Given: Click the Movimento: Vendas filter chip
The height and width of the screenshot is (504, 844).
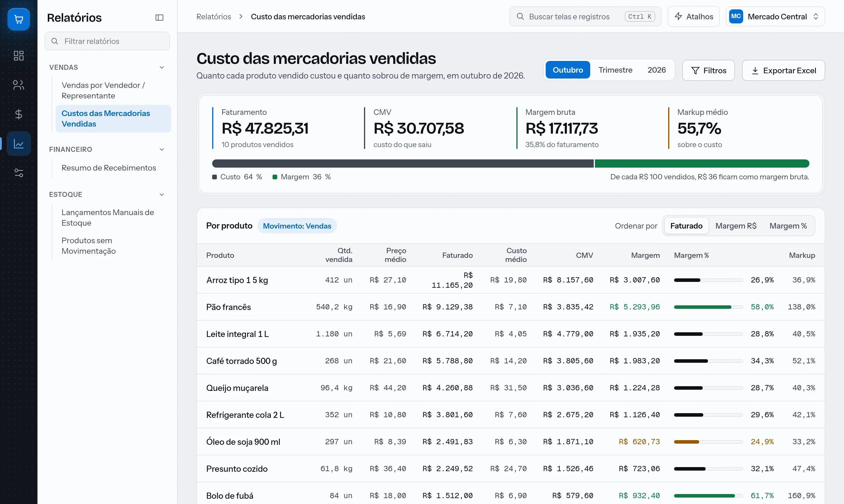Looking at the screenshot, I should pyautogui.click(x=297, y=226).
